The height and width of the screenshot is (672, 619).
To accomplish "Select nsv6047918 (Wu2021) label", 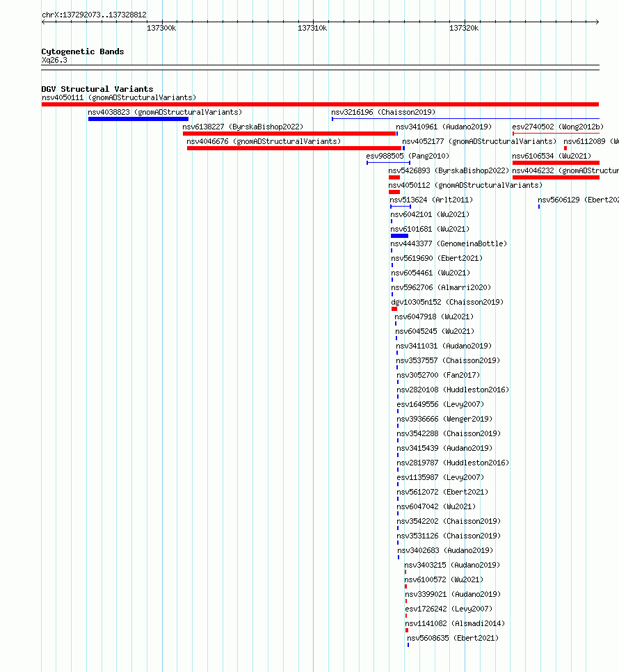I will click(x=434, y=317).
